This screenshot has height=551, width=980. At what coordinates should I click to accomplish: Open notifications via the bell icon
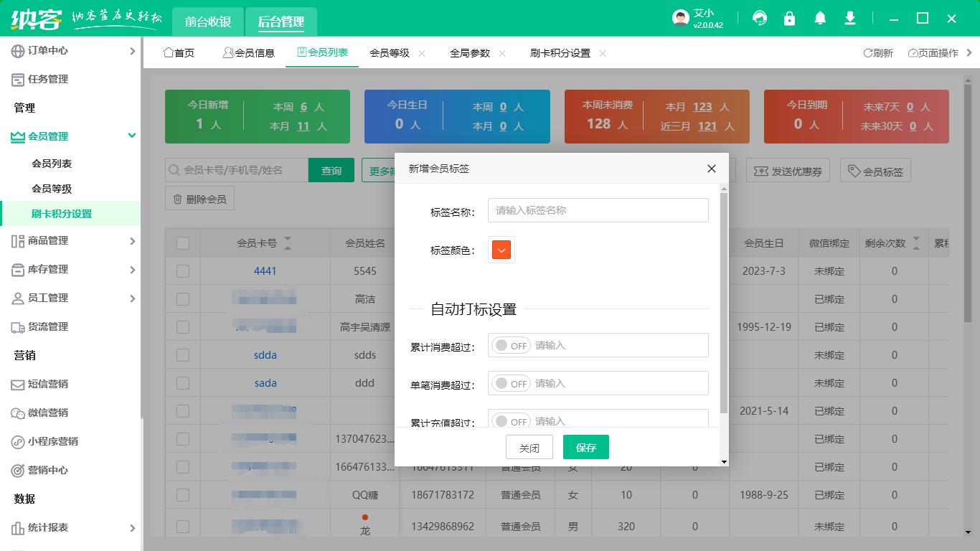pos(820,18)
